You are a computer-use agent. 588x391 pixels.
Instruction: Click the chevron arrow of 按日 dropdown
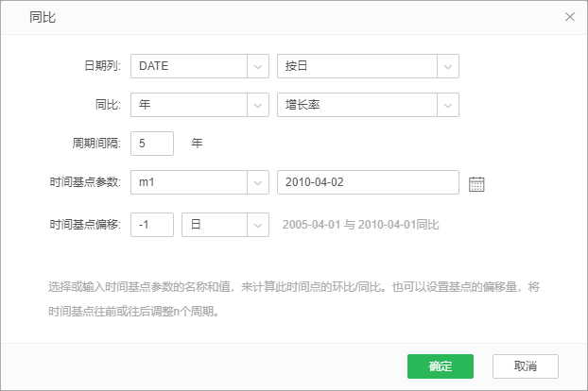point(448,66)
